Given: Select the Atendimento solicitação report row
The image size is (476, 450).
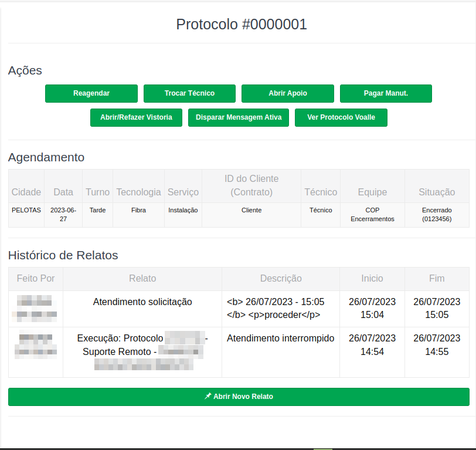Looking at the screenshot, I should pos(142,302).
